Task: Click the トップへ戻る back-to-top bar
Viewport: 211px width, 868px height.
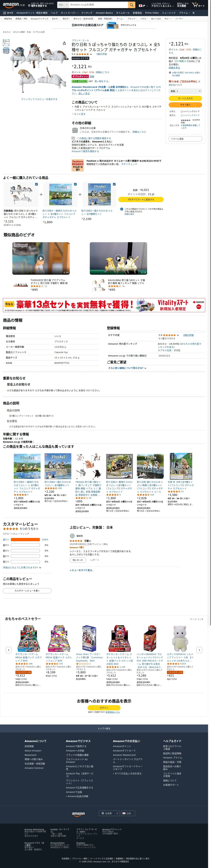Action: [104, 729]
